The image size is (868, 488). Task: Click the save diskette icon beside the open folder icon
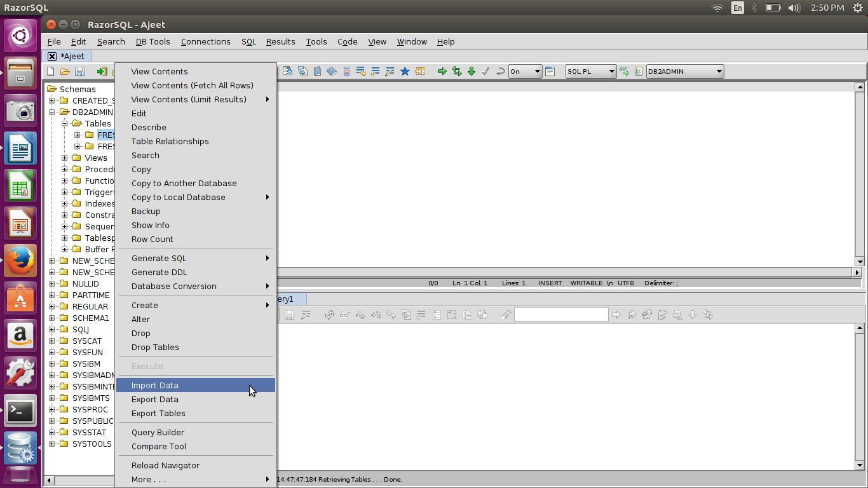pos(80,71)
